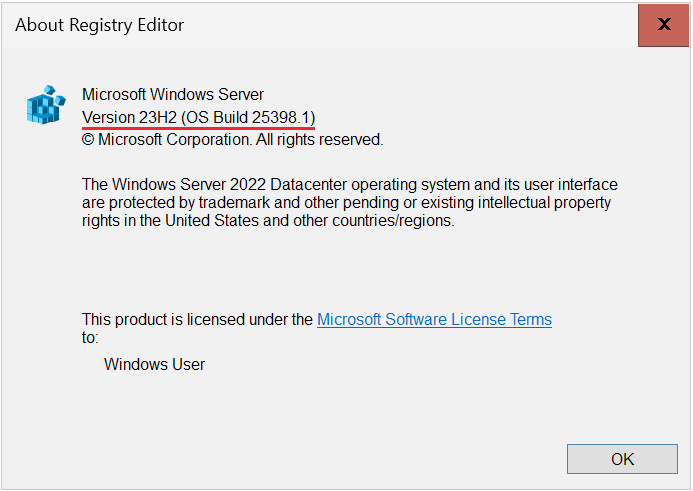Click the 'Microsoft Windows Server' text
This screenshot has width=693, height=491.
[x=173, y=94]
